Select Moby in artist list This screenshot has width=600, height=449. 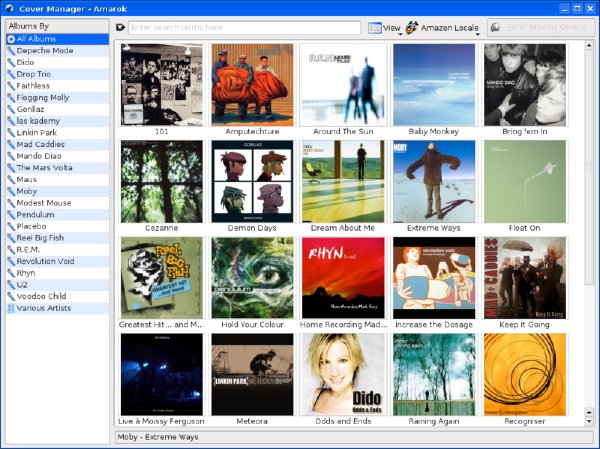[57, 191]
